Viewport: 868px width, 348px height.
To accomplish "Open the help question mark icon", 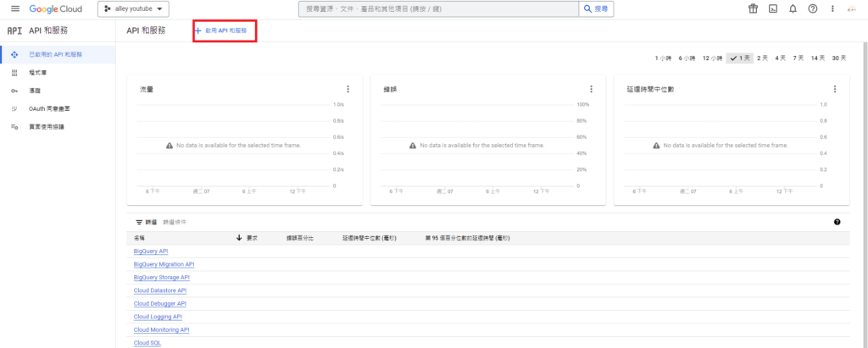I will (813, 8).
